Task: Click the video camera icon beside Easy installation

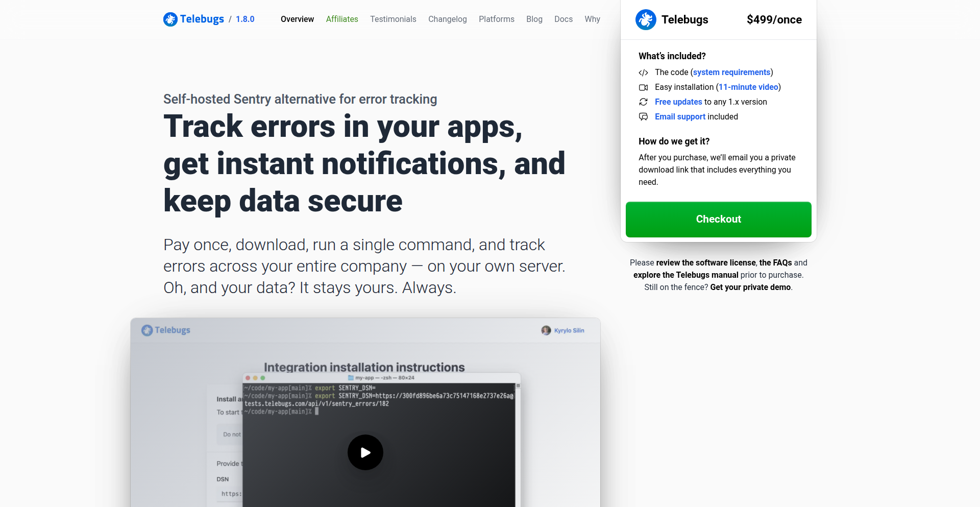Action: point(643,87)
